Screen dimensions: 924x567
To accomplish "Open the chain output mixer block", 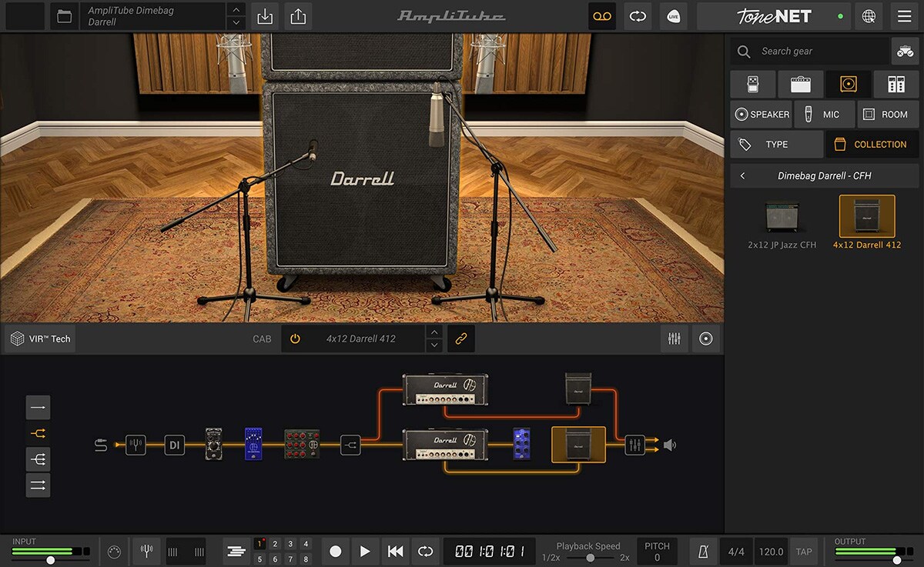I will [634, 445].
